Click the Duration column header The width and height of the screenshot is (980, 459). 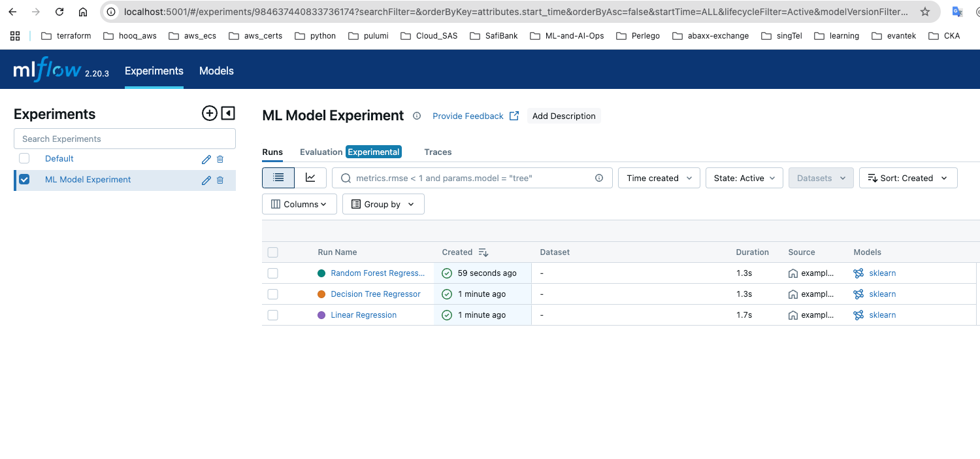pos(753,252)
